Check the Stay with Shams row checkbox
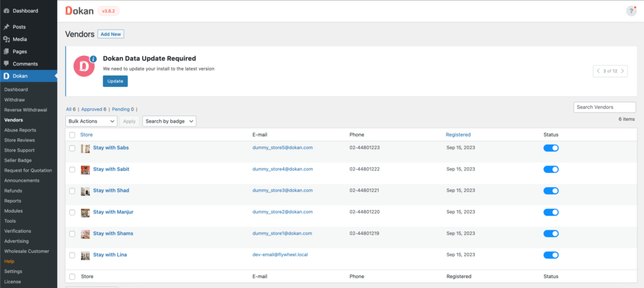Viewport: 644px width, 288px height. [x=72, y=234]
